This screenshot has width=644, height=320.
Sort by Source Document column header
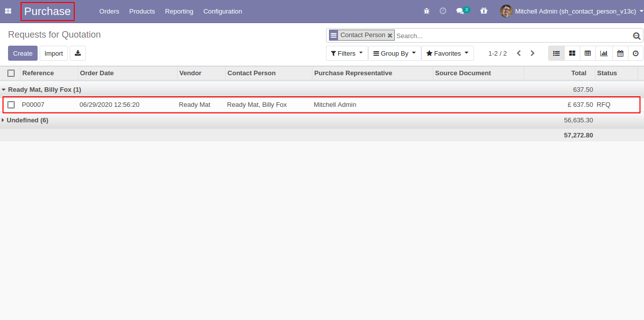coord(478,73)
